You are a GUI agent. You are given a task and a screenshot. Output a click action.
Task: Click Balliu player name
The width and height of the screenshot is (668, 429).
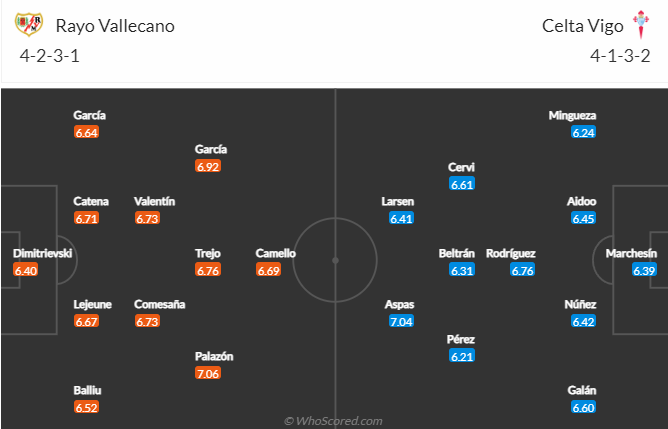pyautogui.click(x=87, y=390)
